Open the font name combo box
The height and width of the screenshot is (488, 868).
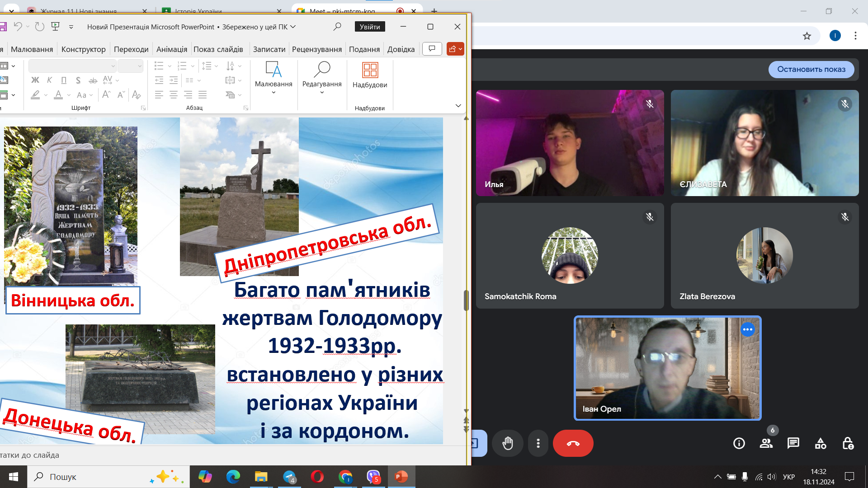click(72, 66)
